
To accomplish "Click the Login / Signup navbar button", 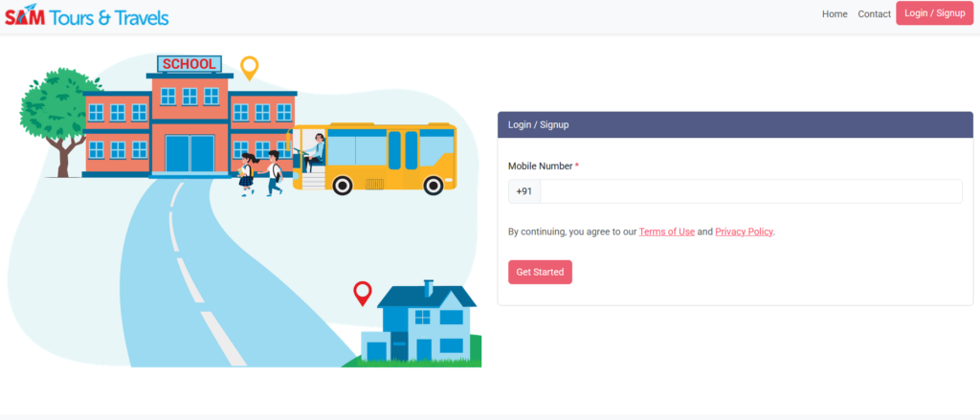I will [x=934, y=13].
